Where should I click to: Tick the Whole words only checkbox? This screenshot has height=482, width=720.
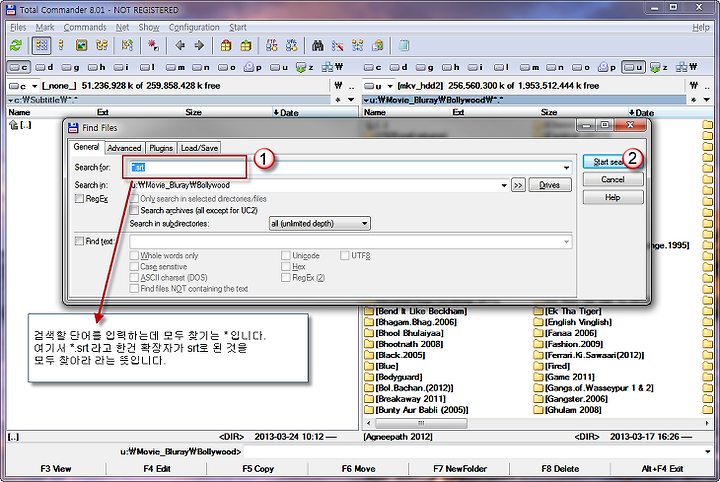click(x=134, y=255)
